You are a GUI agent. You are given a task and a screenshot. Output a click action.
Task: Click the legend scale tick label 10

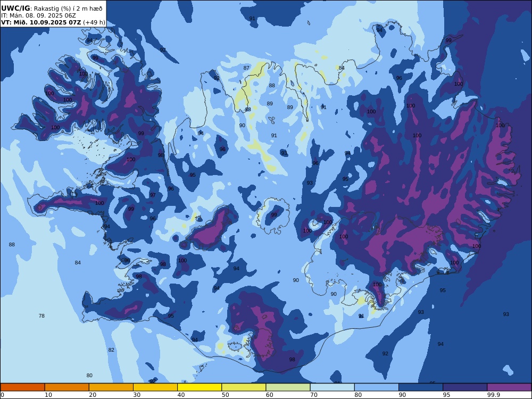click(48, 395)
